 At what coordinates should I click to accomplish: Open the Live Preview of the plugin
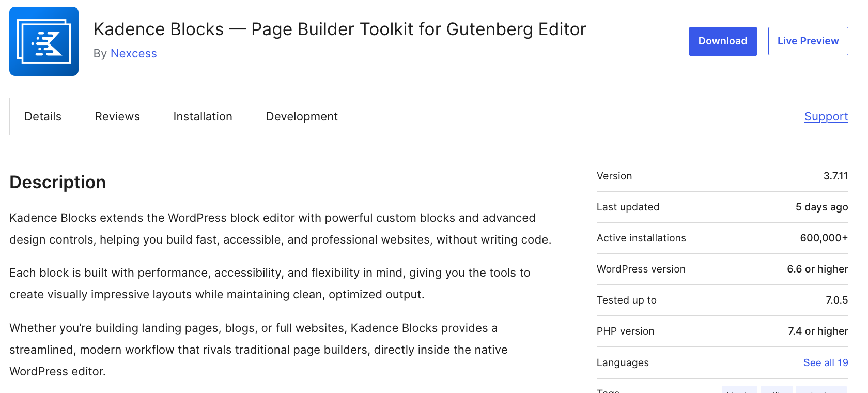(x=808, y=41)
